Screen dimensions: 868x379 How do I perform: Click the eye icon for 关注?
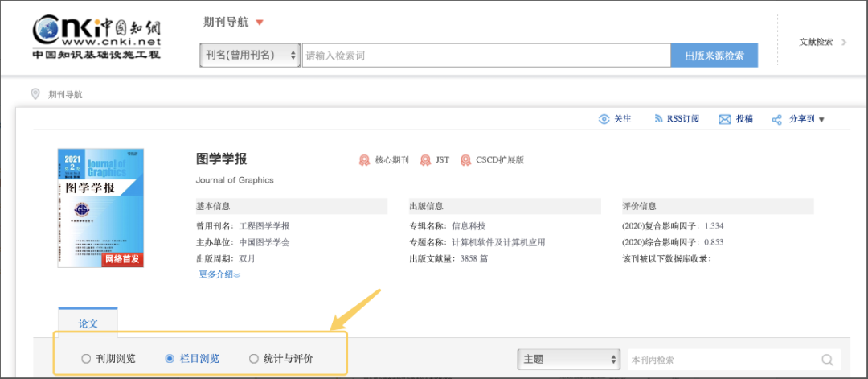[x=604, y=119]
